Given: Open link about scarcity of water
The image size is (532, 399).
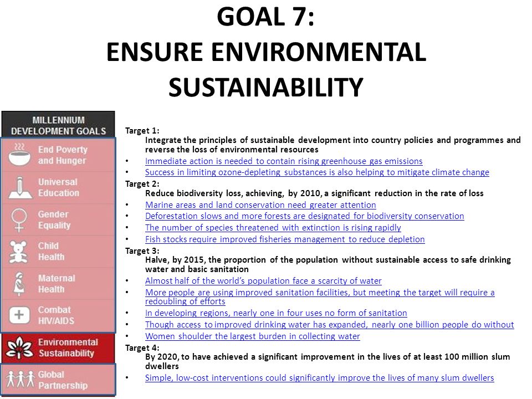Looking at the screenshot, I should [x=263, y=281].
